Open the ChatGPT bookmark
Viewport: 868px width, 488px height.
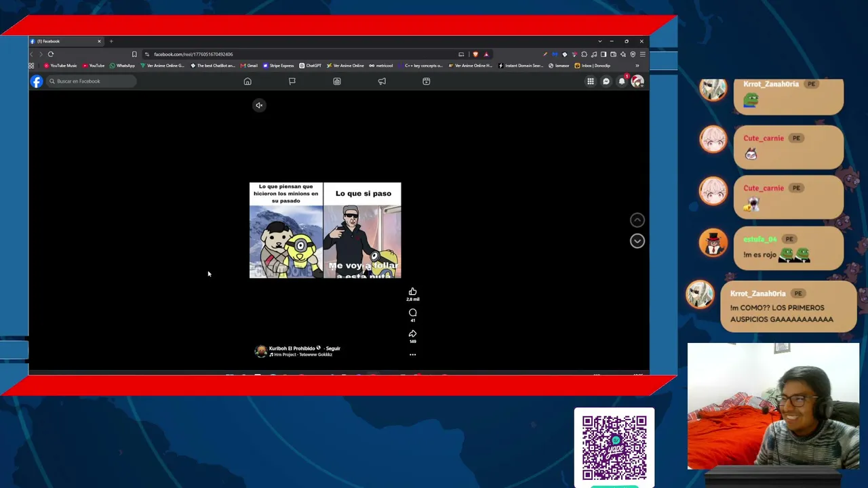pos(311,66)
